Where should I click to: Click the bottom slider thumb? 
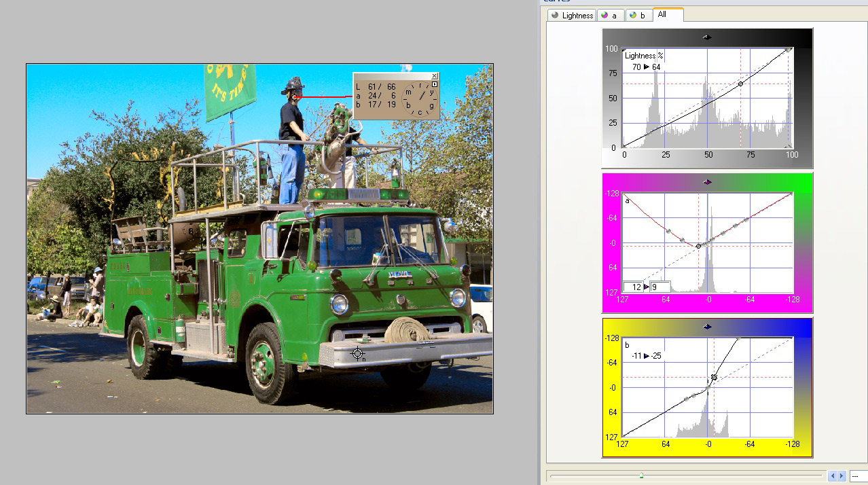(x=641, y=475)
